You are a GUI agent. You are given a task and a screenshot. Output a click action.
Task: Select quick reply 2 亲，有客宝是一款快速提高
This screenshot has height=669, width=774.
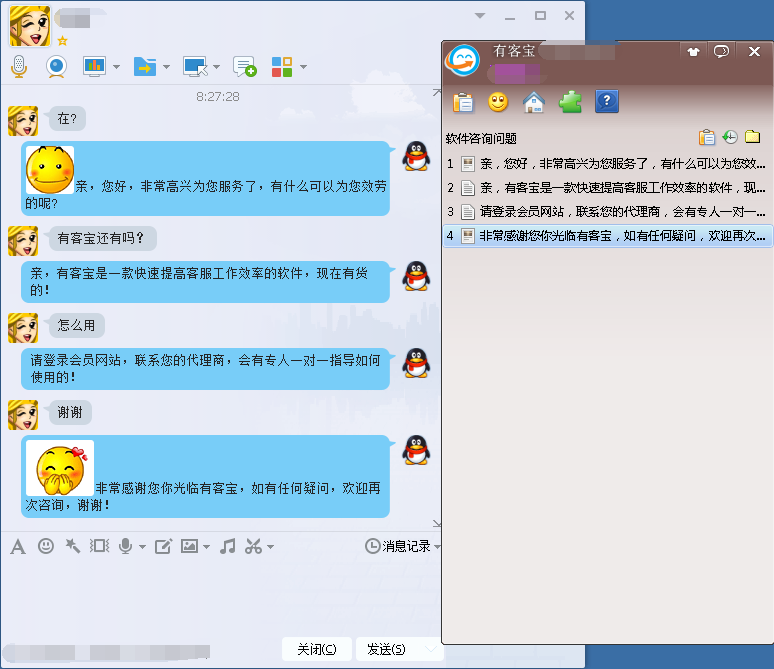coord(607,188)
